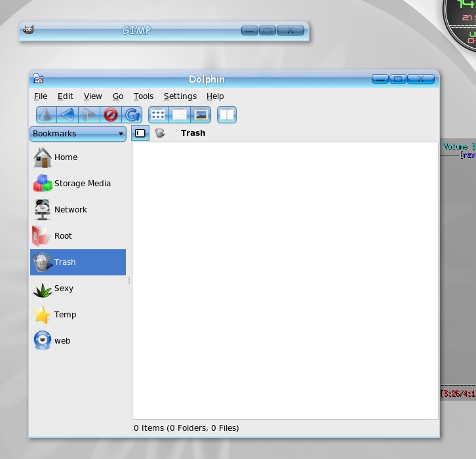Viewport: 476px width, 459px height.
Task: Click the trash icon in location bar
Action: pos(160,133)
